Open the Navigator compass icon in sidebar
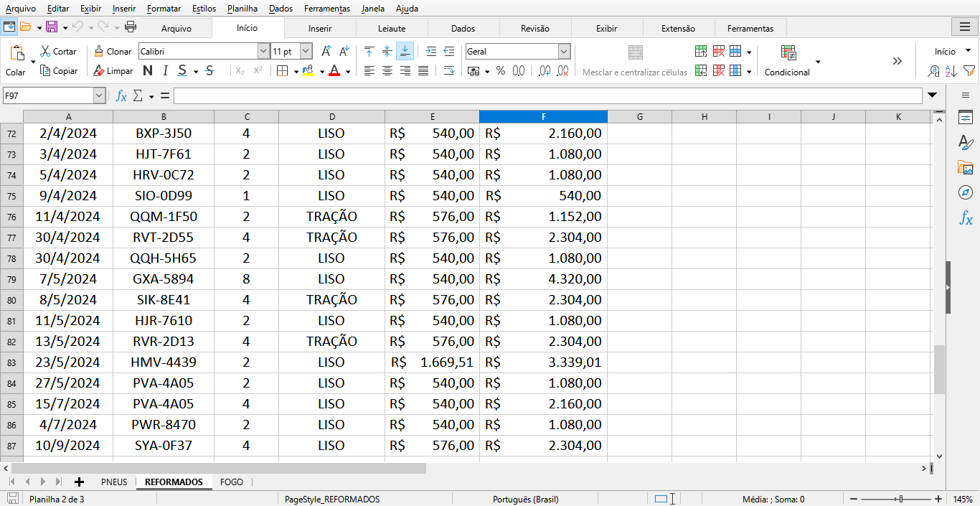This screenshot has width=980, height=506. [x=966, y=192]
